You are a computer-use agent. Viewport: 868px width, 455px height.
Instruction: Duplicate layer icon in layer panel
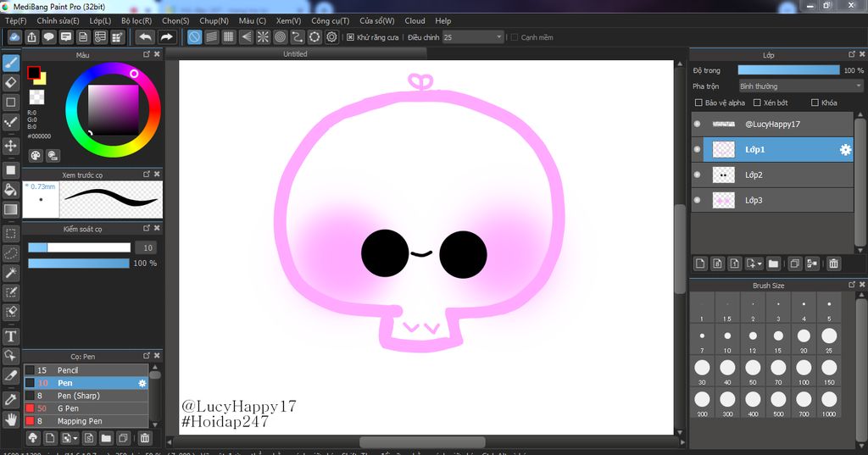click(794, 264)
